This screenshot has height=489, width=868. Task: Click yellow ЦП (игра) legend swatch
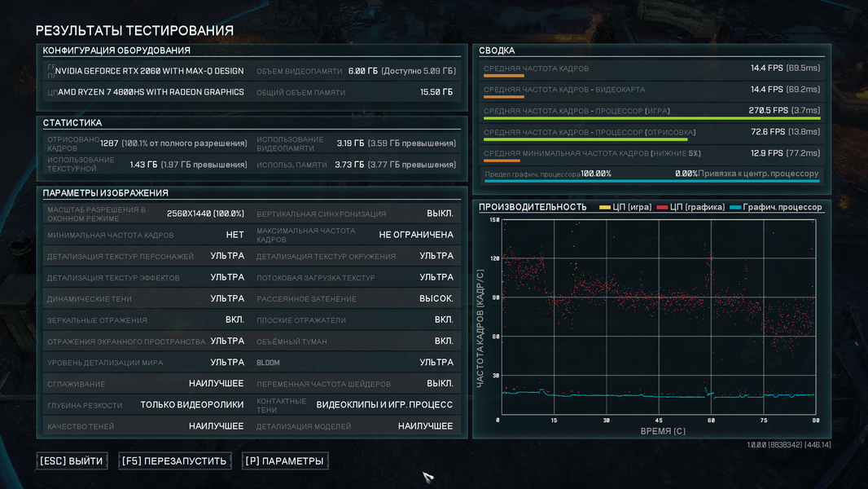coord(604,207)
